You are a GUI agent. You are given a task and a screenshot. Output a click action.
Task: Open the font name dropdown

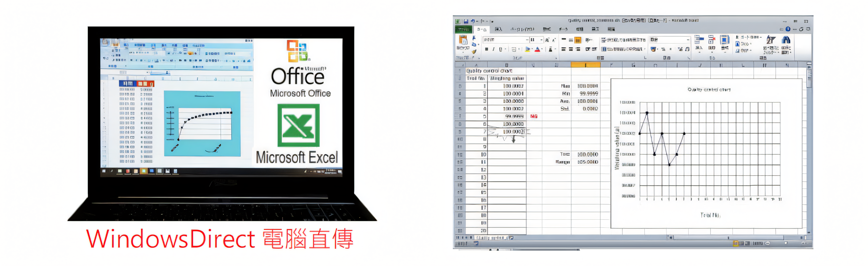527,40
